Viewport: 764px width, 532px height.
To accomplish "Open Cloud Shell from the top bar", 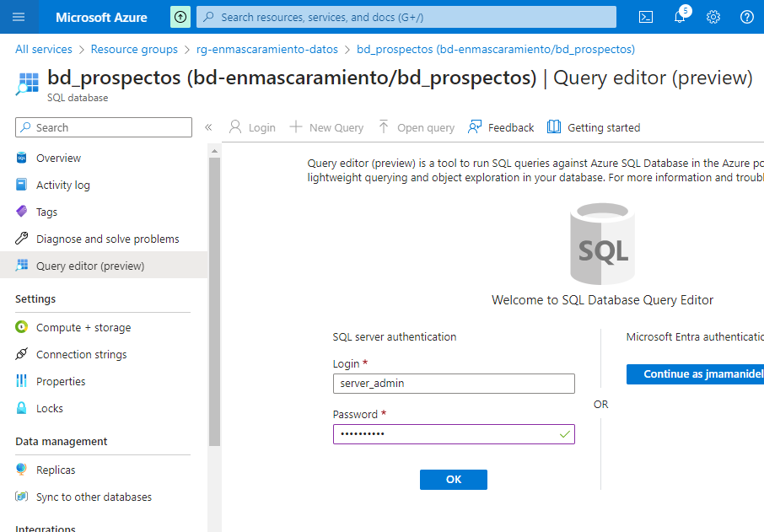I will [x=646, y=17].
